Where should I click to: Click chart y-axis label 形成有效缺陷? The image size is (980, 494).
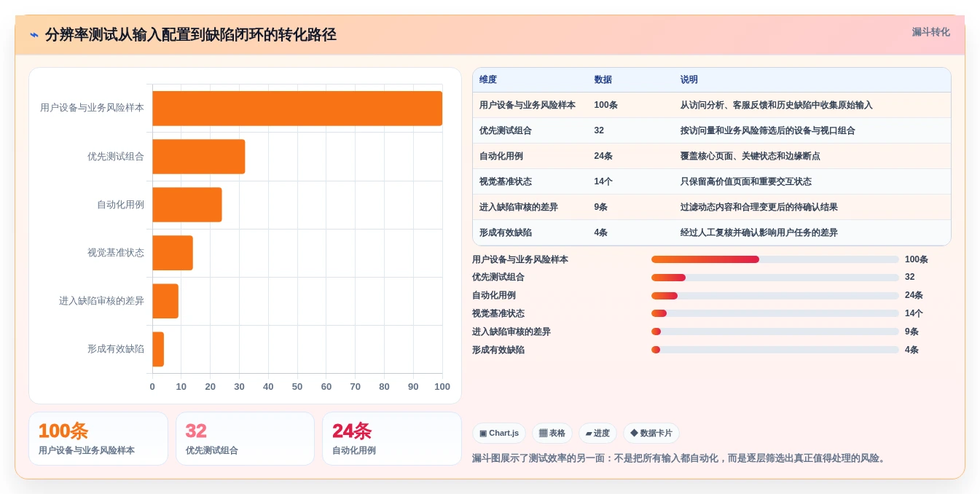pyautogui.click(x=116, y=349)
